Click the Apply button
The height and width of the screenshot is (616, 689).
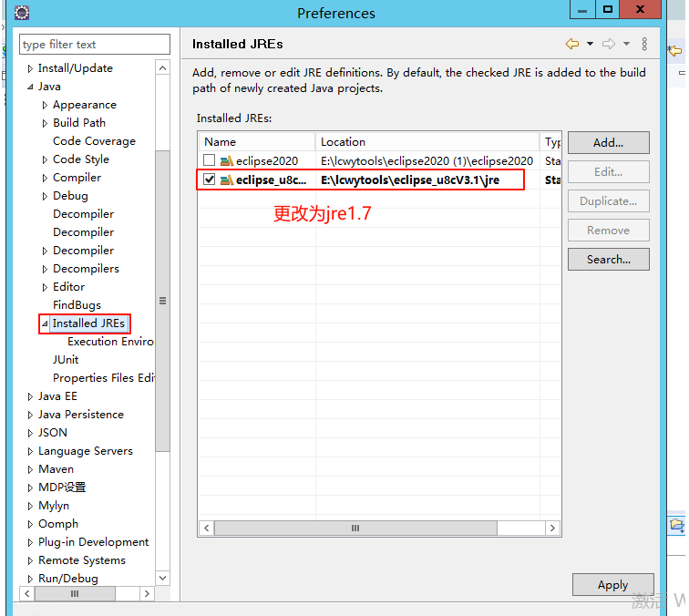click(612, 585)
